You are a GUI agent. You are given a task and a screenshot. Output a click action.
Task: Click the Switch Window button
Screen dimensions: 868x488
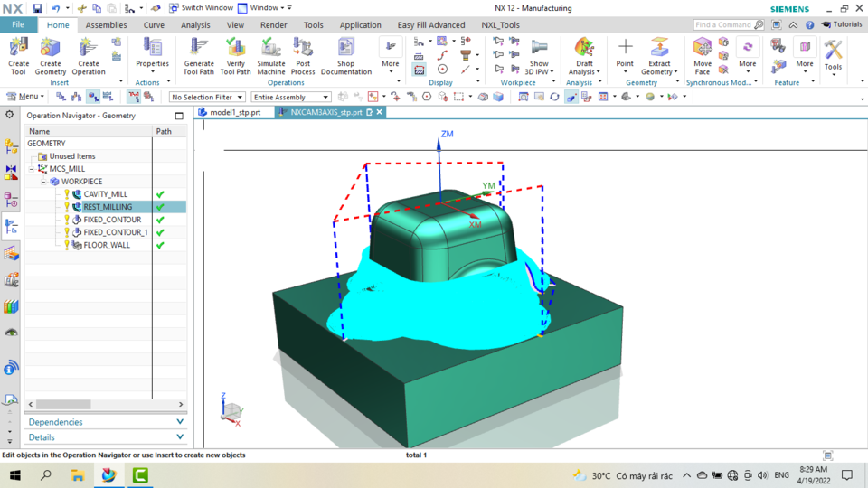click(x=201, y=8)
